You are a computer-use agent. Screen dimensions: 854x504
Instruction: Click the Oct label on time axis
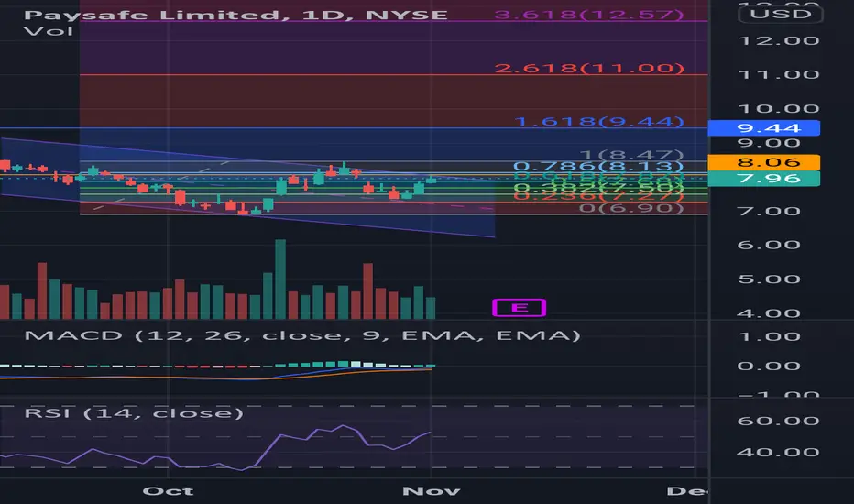click(168, 491)
